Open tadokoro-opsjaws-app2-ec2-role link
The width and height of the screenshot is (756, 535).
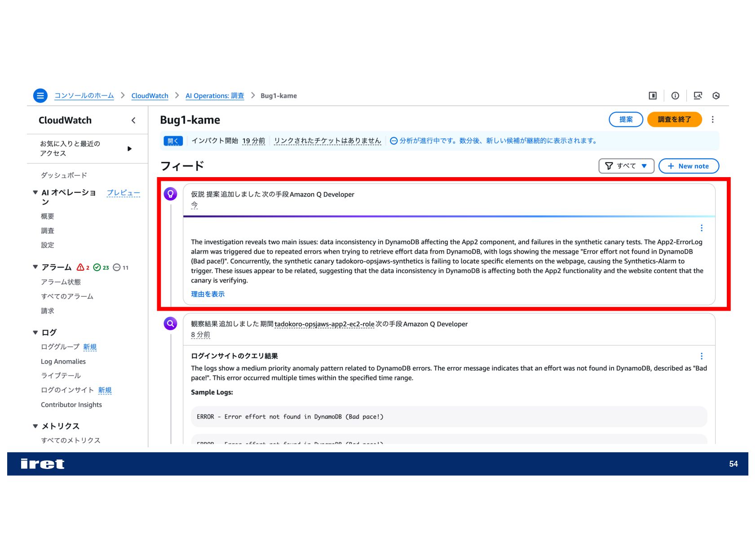pyautogui.click(x=324, y=324)
